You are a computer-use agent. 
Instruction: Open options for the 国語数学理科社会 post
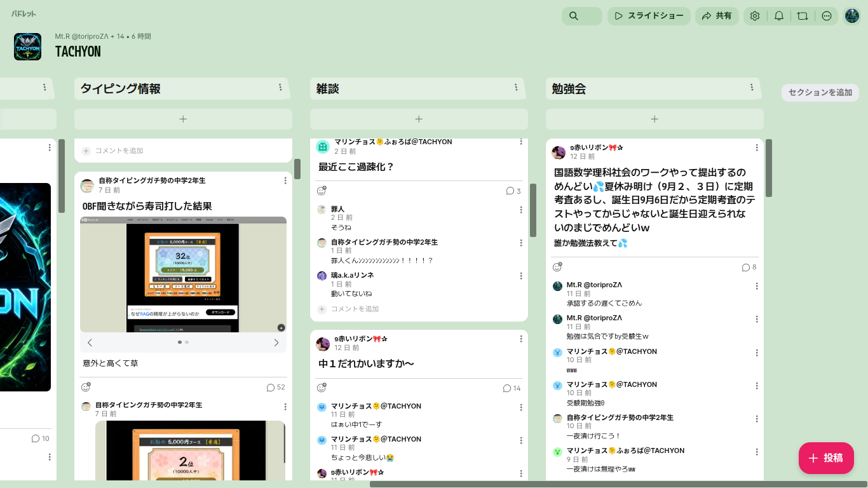[757, 147]
